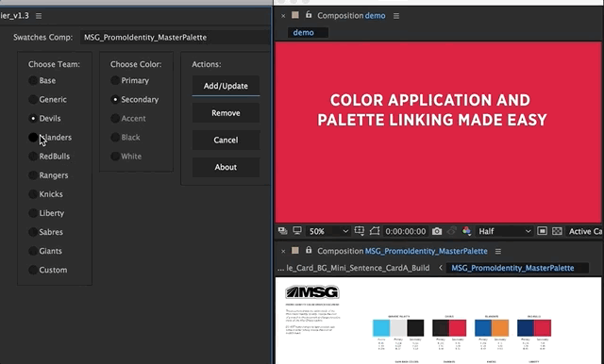The height and width of the screenshot is (364, 604).
Task: Select the Liberty team radio button
Action: click(x=33, y=213)
